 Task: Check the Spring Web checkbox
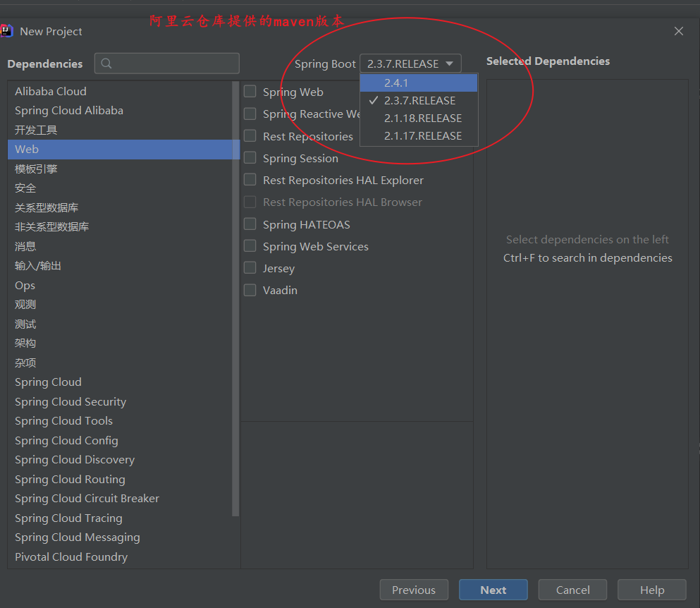coord(250,92)
